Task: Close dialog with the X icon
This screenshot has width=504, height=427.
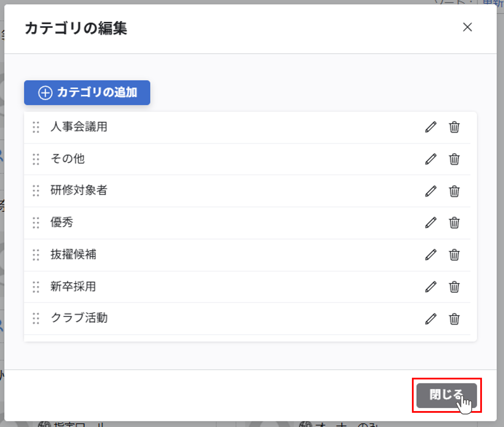Action: coord(467,27)
